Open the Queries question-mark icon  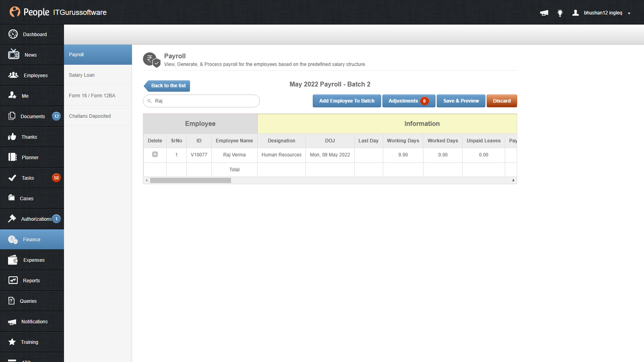click(x=12, y=300)
